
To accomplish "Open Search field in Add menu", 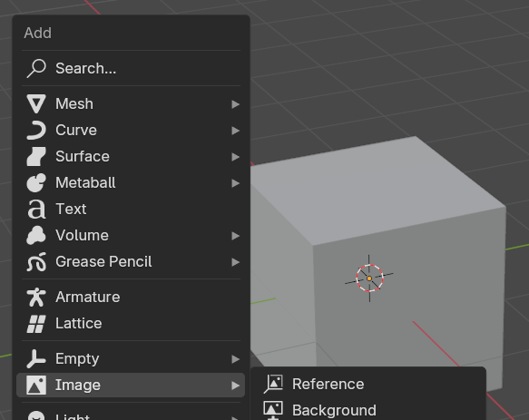I will 131,68.
